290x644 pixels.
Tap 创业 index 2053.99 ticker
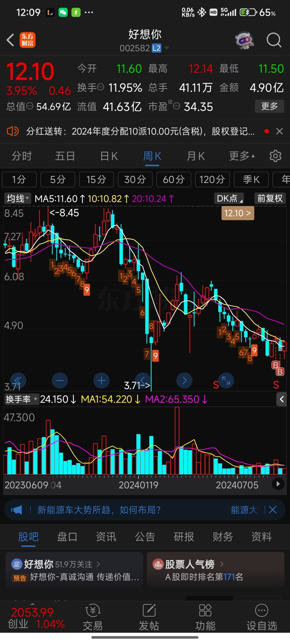pos(36,618)
